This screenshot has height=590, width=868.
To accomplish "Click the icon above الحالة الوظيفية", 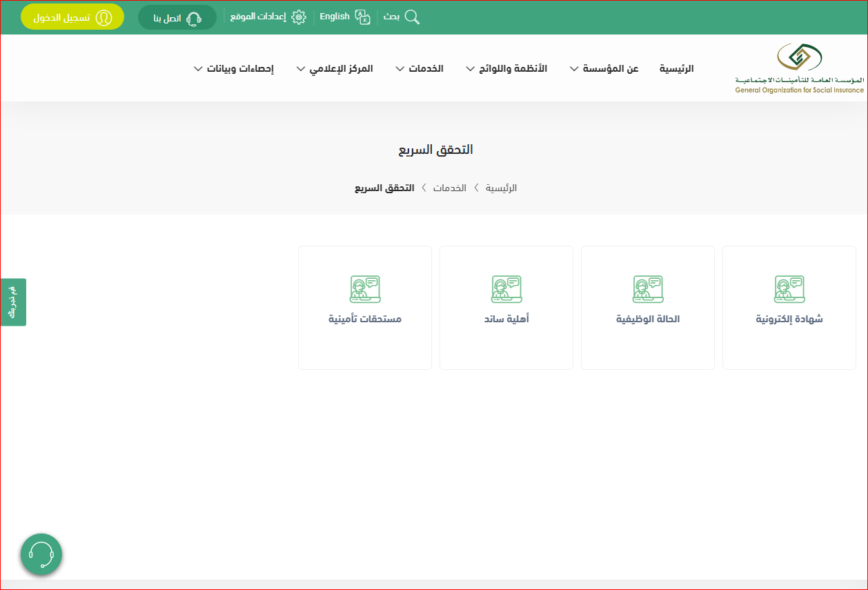I will (648, 289).
